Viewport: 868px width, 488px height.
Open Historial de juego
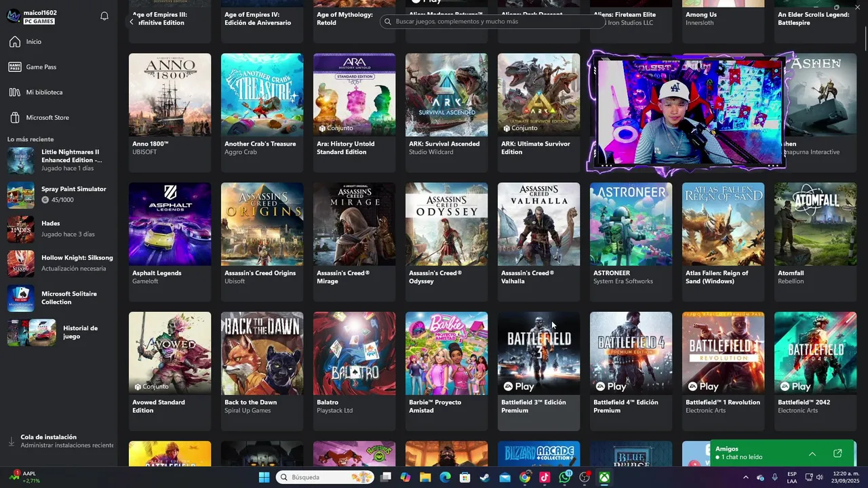coord(60,333)
